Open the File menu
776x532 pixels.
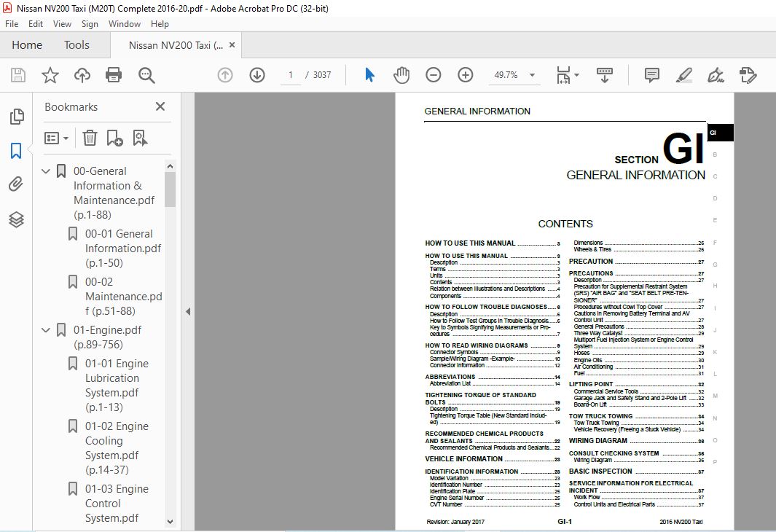click(x=12, y=24)
